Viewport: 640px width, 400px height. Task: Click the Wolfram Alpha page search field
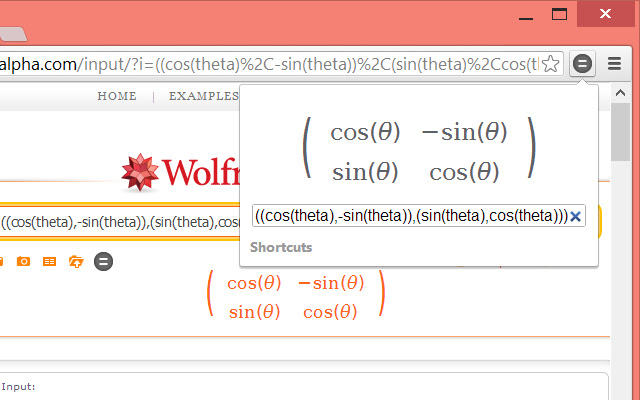119,222
